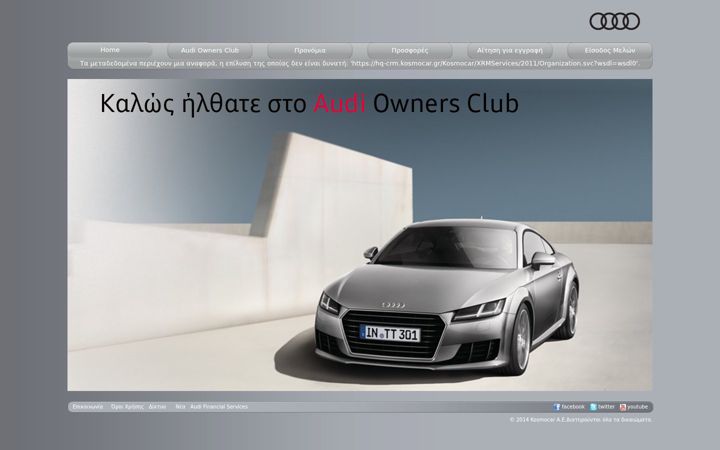
Task: Open the facebook text link
Action: click(x=573, y=407)
